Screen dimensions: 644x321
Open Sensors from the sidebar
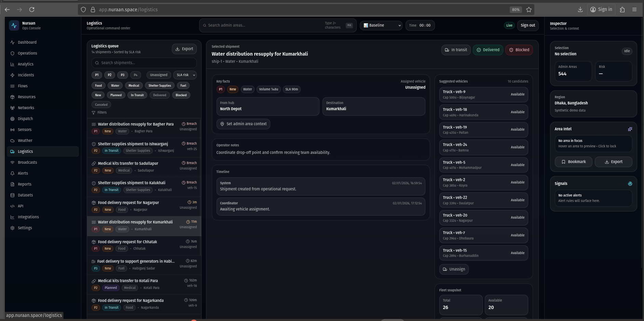click(x=25, y=130)
